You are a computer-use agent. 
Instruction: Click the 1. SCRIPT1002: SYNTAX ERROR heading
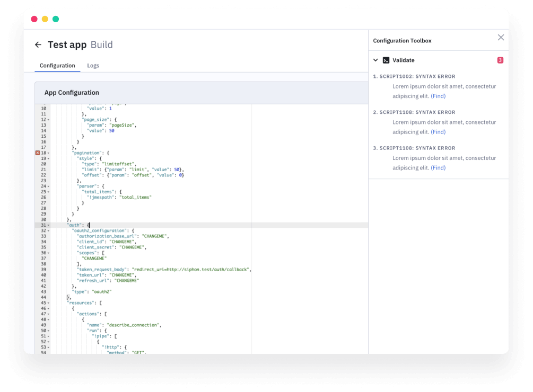(x=414, y=76)
